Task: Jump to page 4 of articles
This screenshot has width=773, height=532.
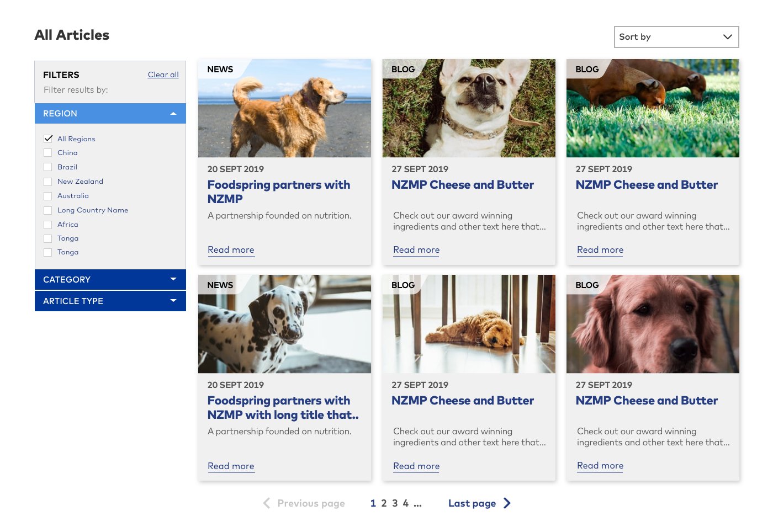Action: coord(405,503)
